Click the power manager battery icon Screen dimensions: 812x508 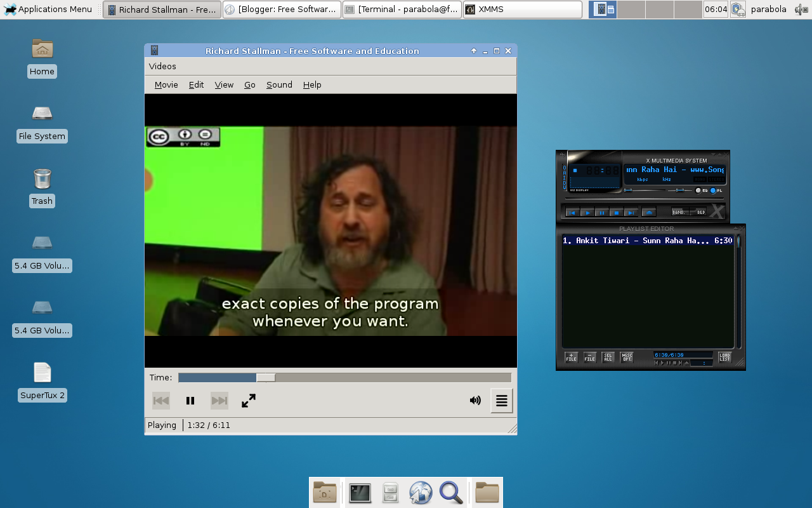click(x=737, y=10)
